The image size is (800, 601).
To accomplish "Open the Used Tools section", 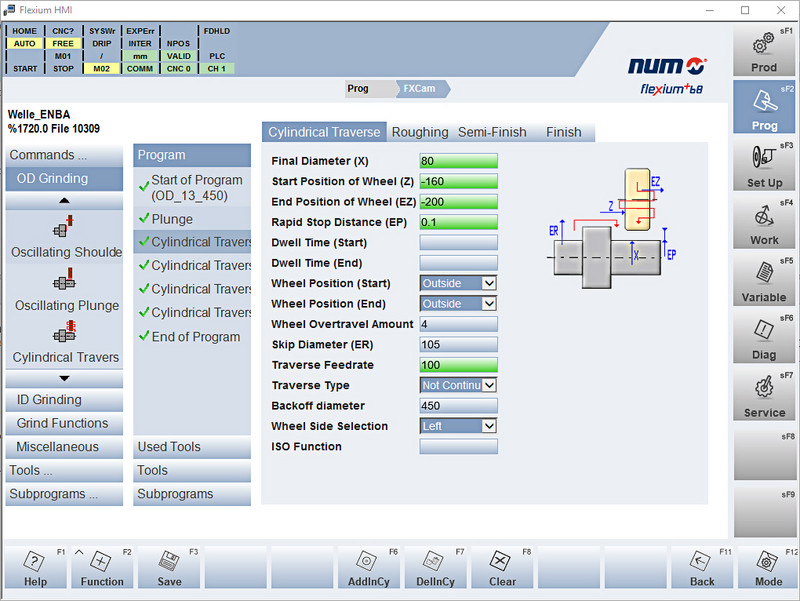I will [192, 447].
